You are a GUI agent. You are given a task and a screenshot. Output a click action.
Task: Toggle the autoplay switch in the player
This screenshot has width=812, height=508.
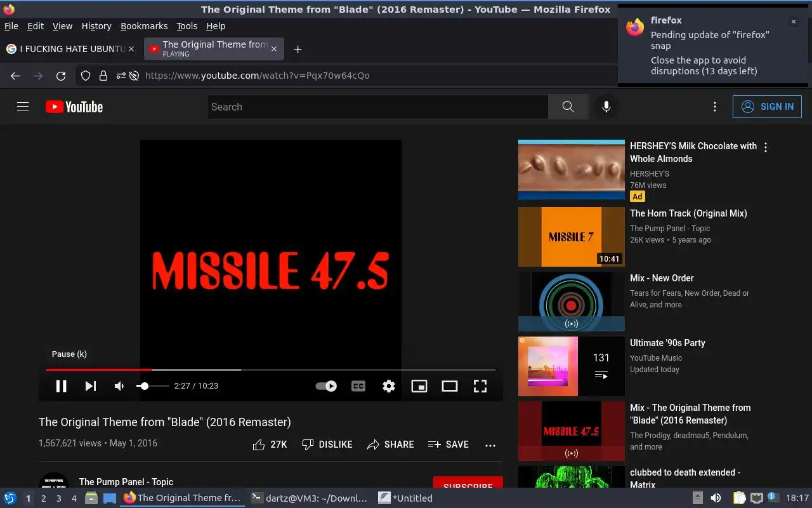(327, 385)
